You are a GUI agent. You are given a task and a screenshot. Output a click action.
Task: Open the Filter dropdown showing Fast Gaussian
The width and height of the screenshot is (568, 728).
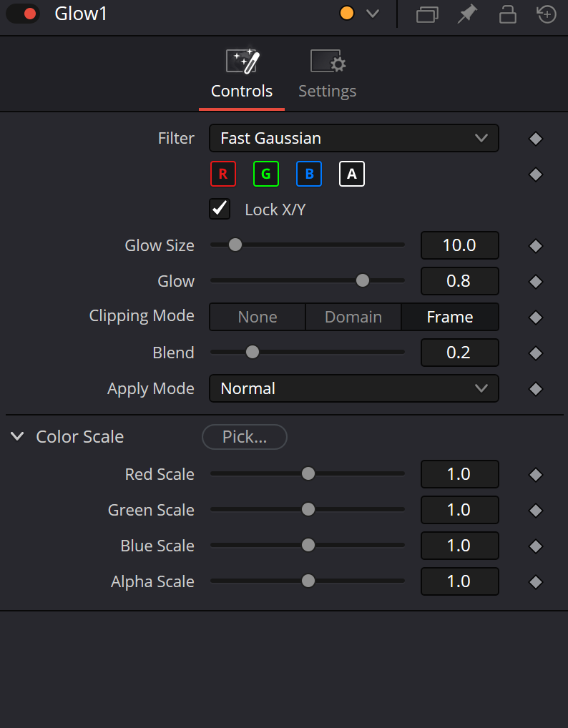354,138
